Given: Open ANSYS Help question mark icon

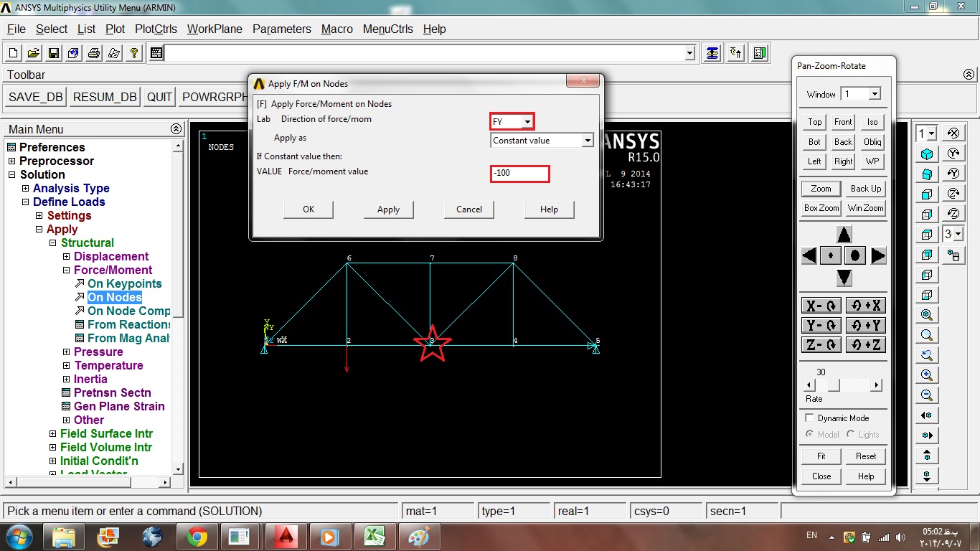Looking at the screenshot, I should coord(134,53).
